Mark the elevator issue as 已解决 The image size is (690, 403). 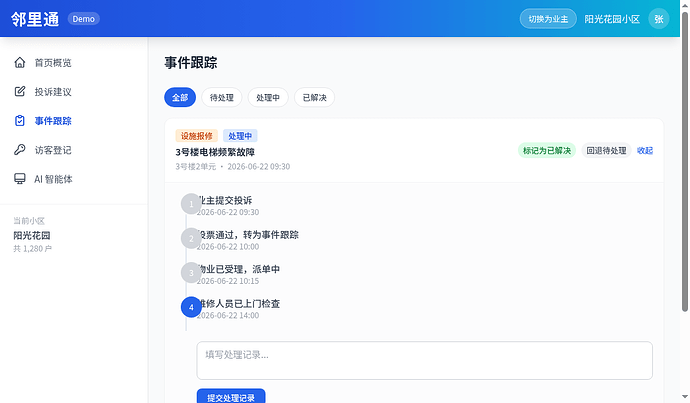[547, 150]
